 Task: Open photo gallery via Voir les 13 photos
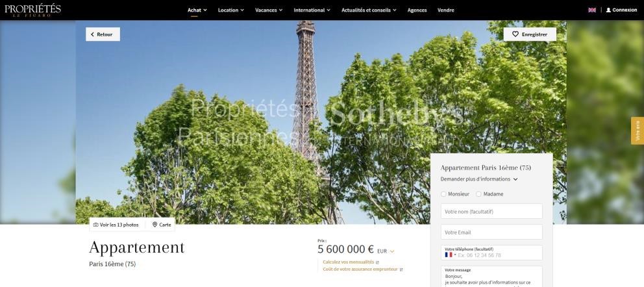(x=116, y=225)
